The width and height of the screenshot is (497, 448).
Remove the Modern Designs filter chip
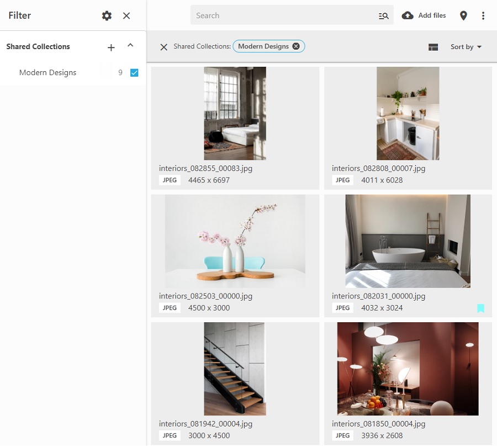click(x=296, y=46)
